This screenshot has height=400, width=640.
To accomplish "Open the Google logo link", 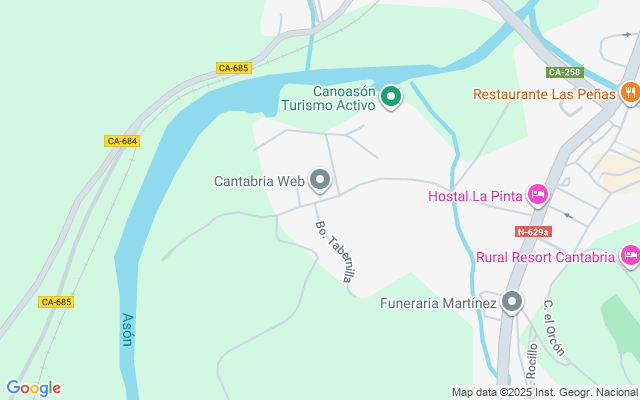I will [33, 388].
